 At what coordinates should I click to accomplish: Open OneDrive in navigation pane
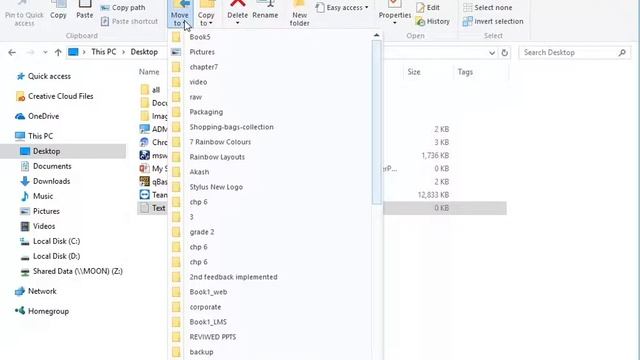[x=37, y=116]
